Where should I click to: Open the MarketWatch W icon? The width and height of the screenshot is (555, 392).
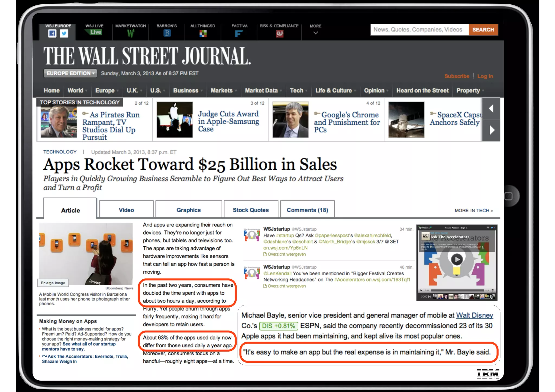tap(131, 34)
